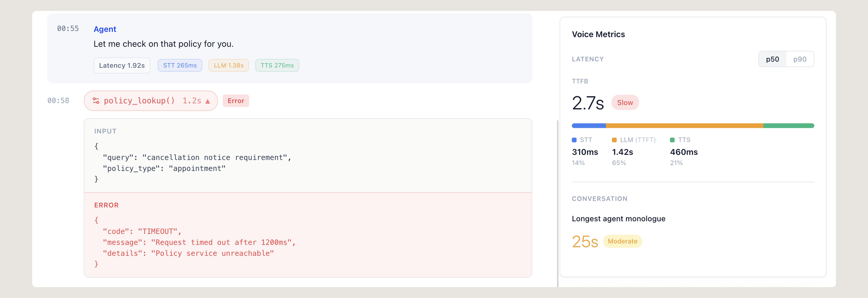Click the "code": "TIMEOUT" line
Image resolution: width=868 pixels, height=298 pixels.
click(142, 231)
